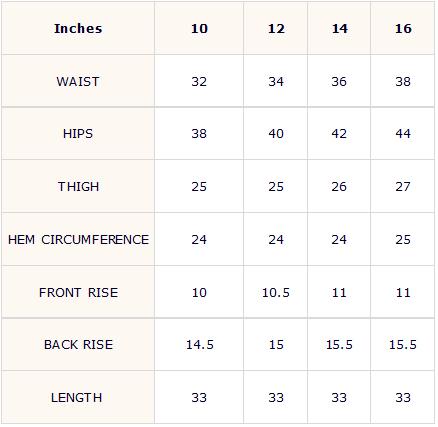Click the LENGTH row label
438x427 pixels.
point(76,398)
